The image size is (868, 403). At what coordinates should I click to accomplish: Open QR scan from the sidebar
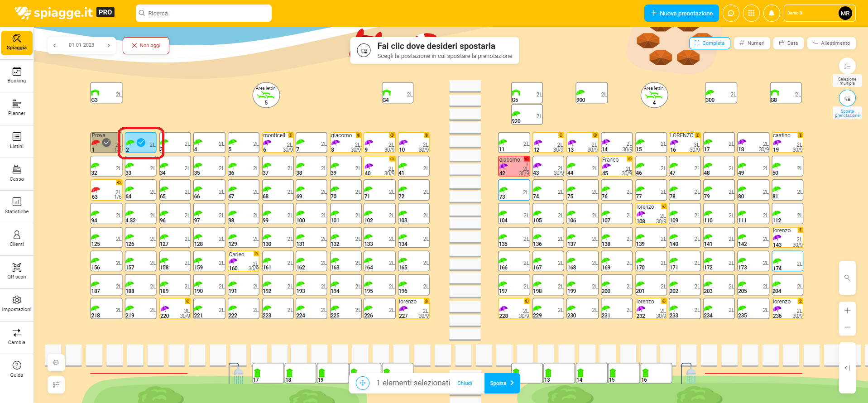[17, 270]
